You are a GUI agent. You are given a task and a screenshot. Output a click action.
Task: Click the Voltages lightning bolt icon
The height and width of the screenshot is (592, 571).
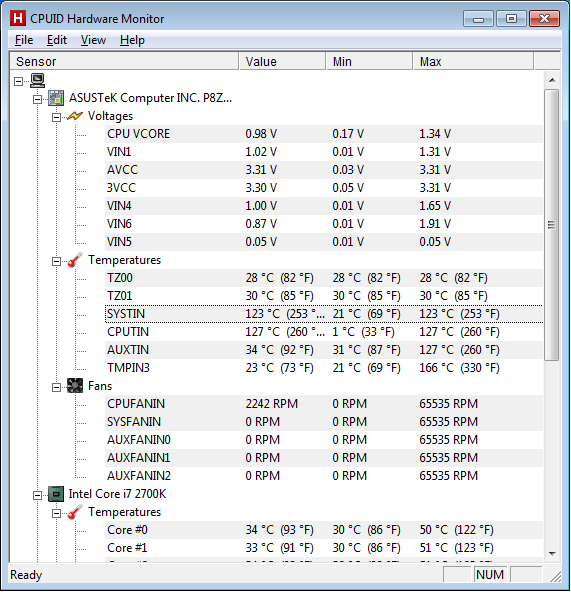pyautogui.click(x=75, y=116)
